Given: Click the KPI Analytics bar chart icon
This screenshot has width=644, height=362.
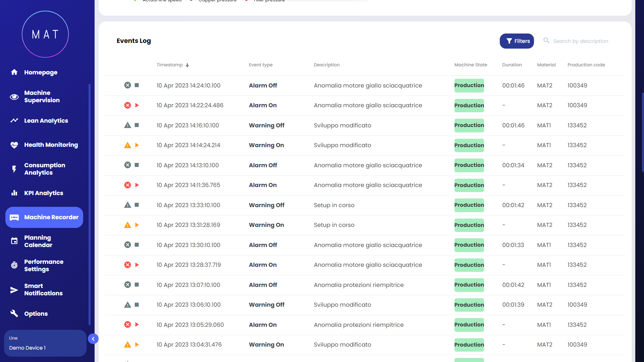Looking at the screenshot, I should 14,193.
